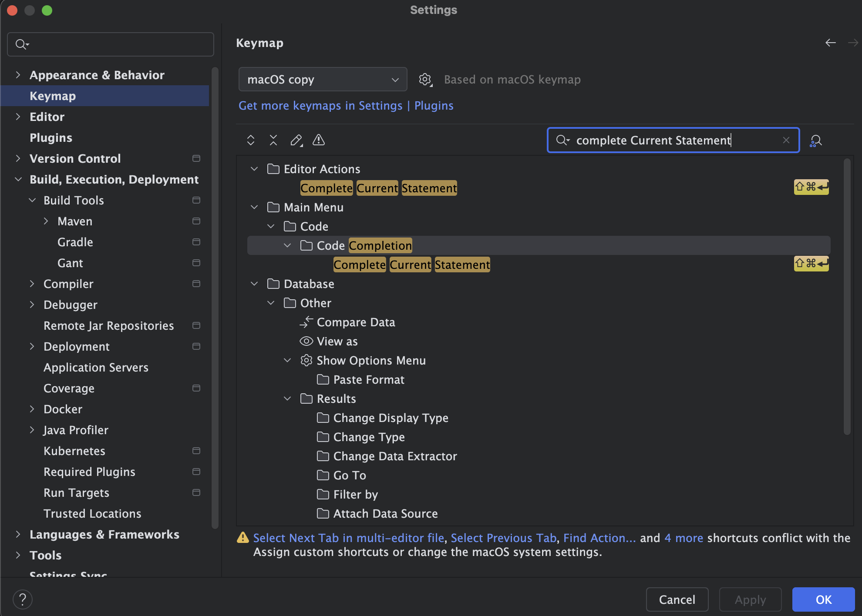Screen dimensions: 862x616
Task: Click the Paste Format folder icon
Action: (323, 379)
